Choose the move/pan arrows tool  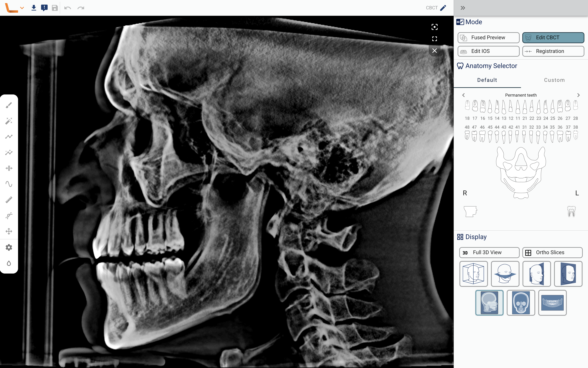point(9,231)
